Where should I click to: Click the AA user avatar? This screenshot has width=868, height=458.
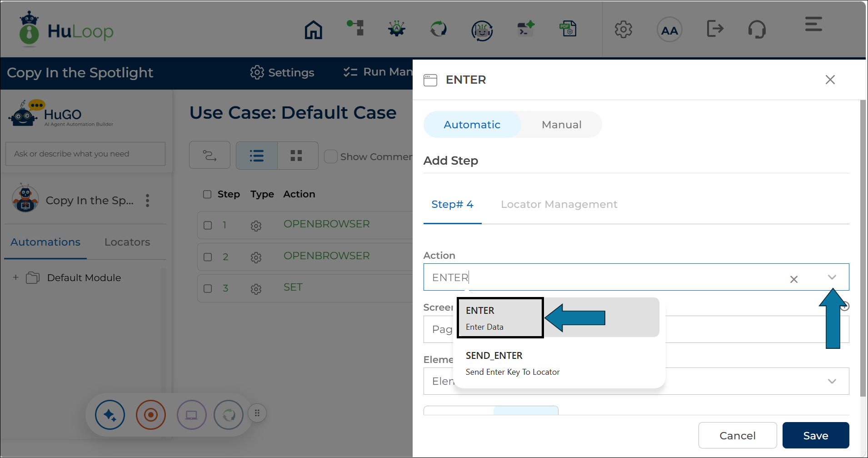point(669,30)
